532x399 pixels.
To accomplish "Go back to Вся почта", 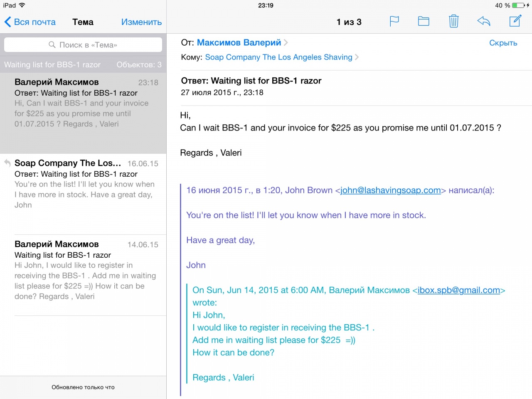I will pos(30,22).
